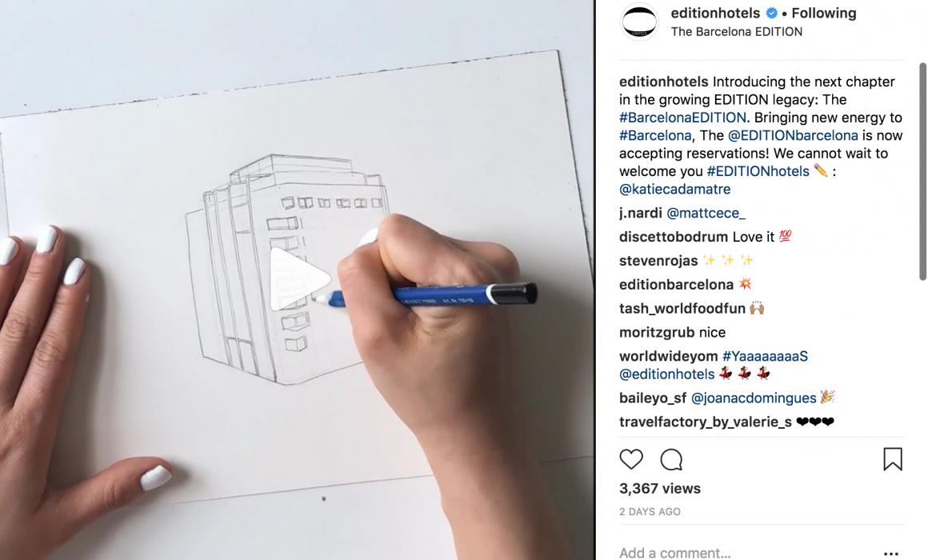928x560 pixels.
Task: Open the three-dot more options menu
Action: pos(890,554)
